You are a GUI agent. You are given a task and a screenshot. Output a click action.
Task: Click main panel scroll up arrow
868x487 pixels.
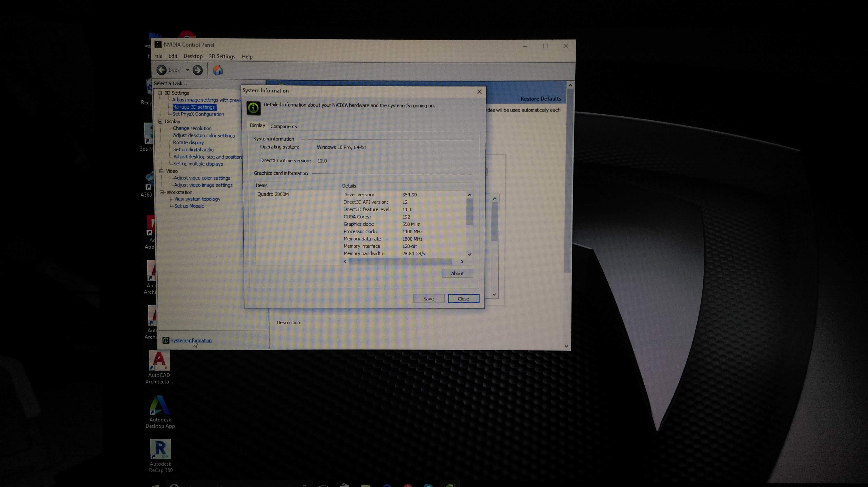point(570,85)
